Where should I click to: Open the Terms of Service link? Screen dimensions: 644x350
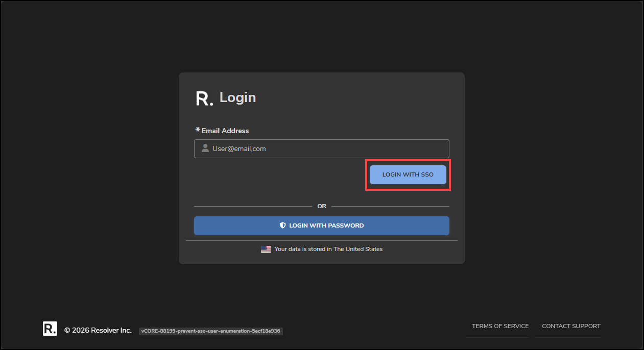(x=500, y=326)
